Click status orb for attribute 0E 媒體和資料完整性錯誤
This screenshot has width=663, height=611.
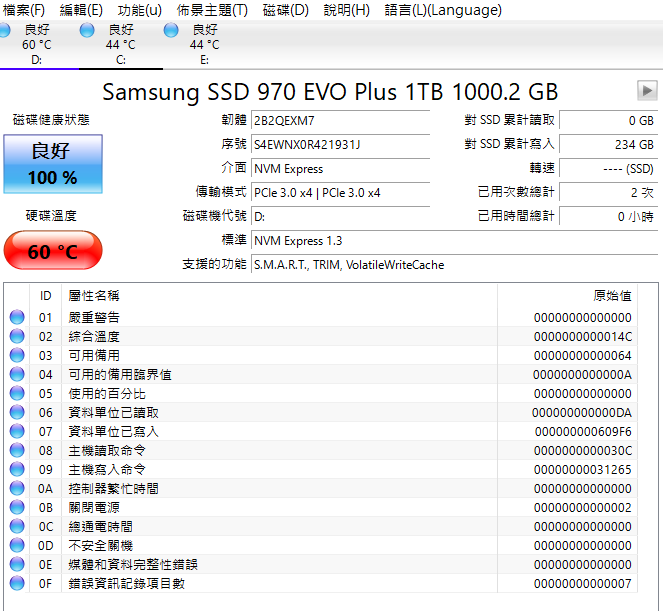pos(17,564)
